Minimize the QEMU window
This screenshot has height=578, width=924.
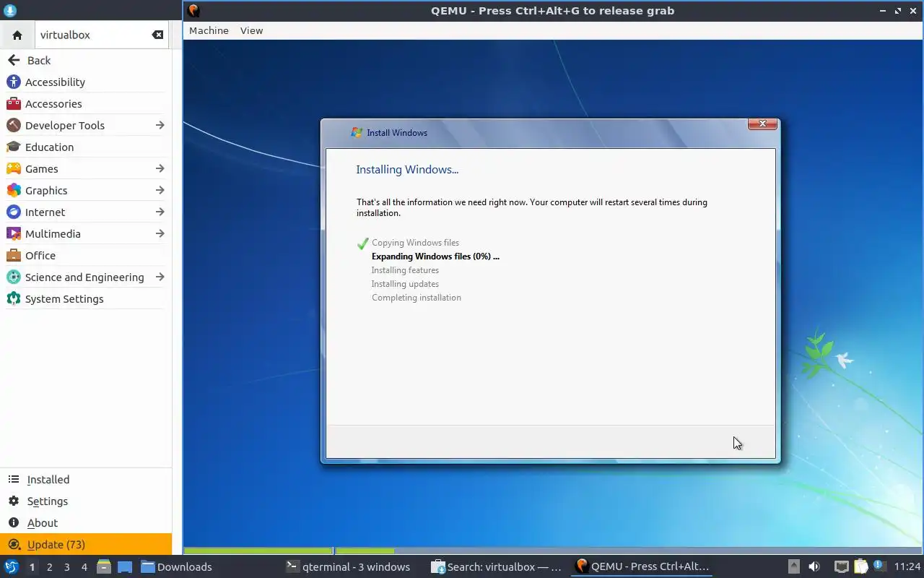[883, 11]
